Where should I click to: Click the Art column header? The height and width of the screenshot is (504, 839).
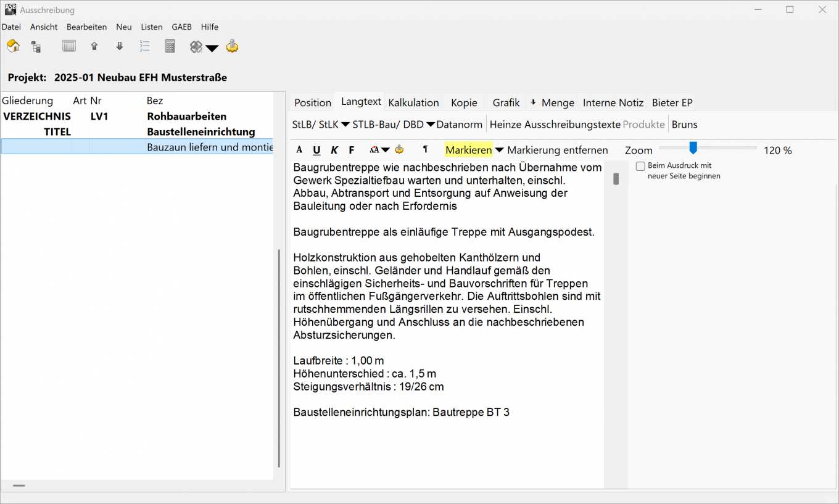(80, 101)
